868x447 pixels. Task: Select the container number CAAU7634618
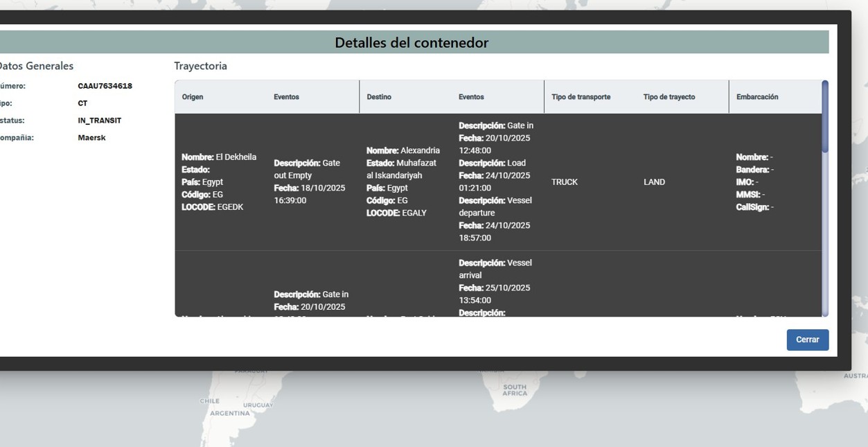pyautogui.click(x=105, y=86)
